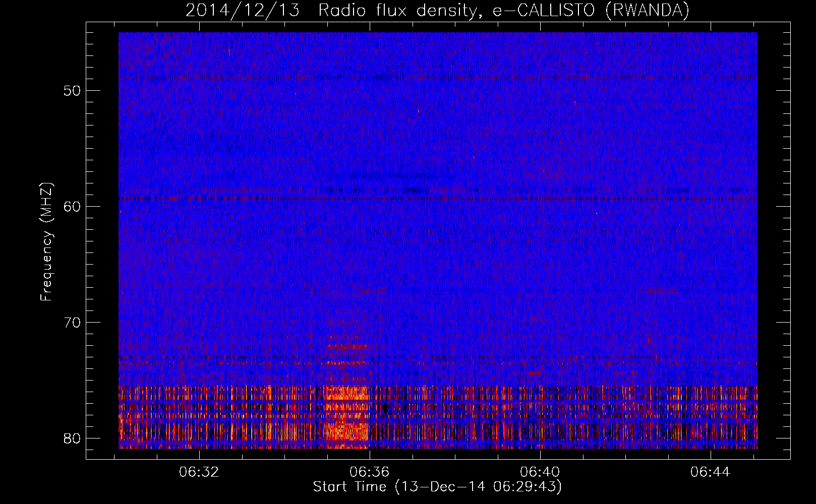The height and width of the screenshot is (504, 816).
Task: Click the 06:36 time tick label
Action: [x=370, y=472]
